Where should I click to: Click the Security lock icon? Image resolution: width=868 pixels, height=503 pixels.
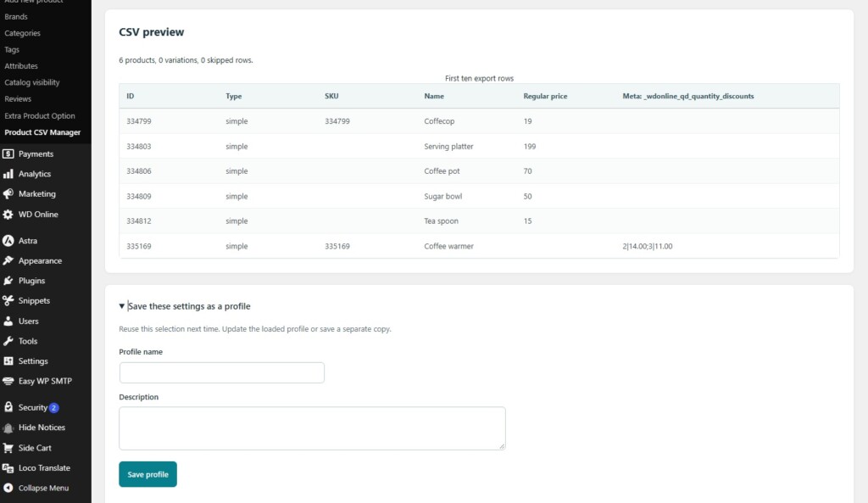point(8,407)
